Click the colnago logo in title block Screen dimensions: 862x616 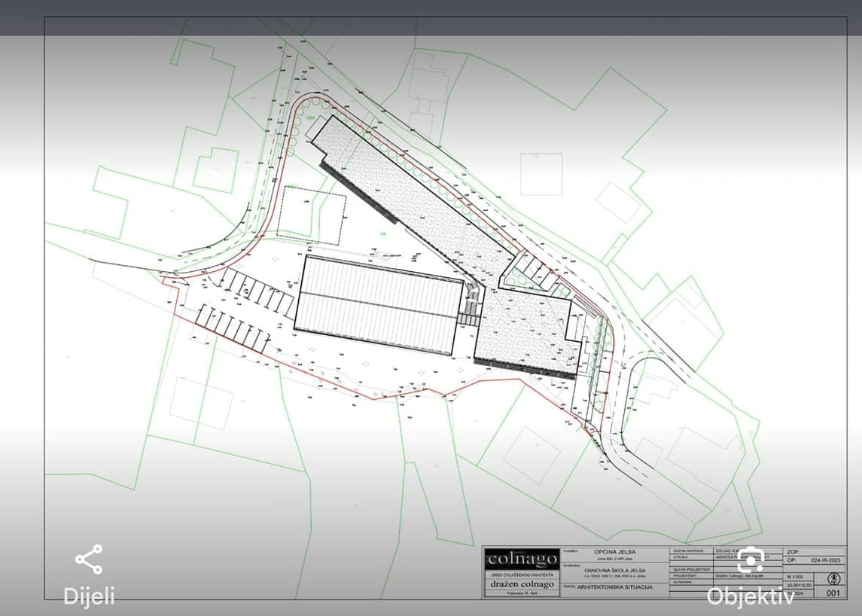point(522,559)
